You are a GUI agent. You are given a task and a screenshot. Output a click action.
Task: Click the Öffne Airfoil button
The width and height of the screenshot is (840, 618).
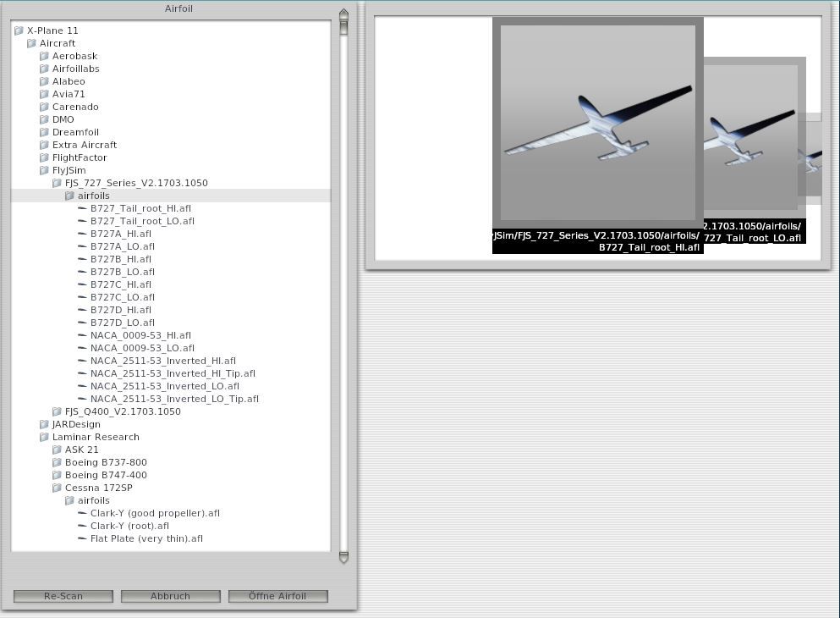pos(277,596)
